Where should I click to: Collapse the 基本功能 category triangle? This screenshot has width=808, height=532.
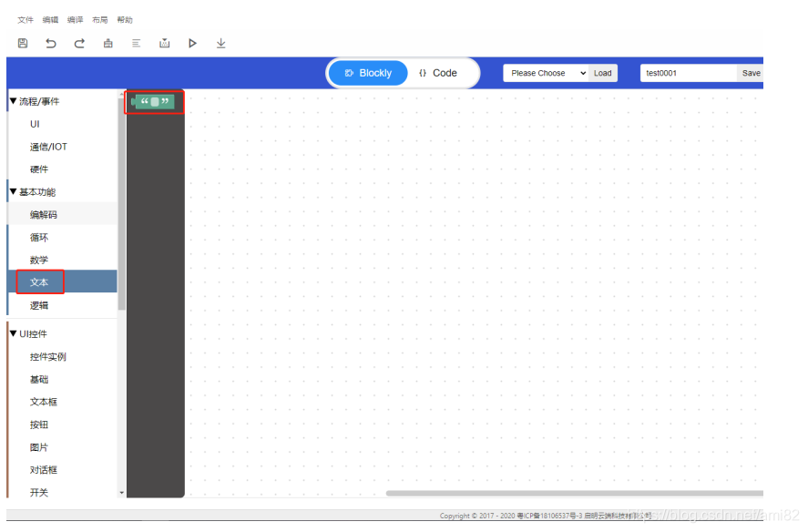click(x=14, y=191)
